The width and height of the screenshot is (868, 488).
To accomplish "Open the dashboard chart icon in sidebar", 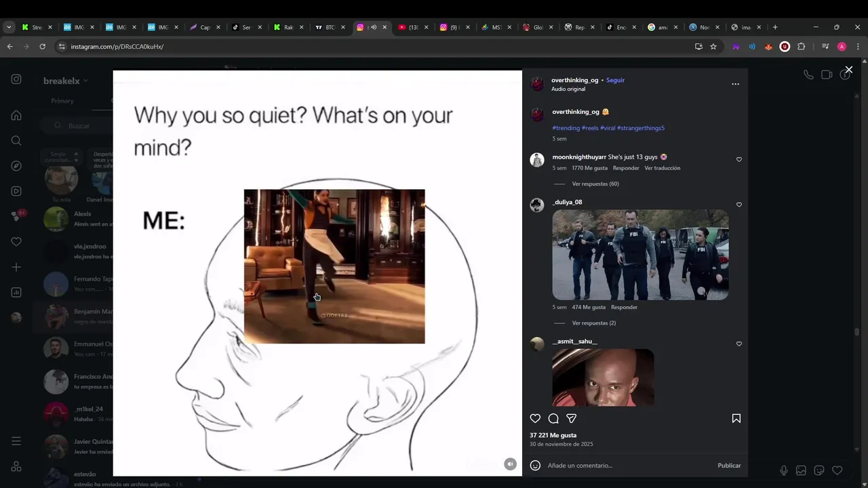I will pos(16,293).
